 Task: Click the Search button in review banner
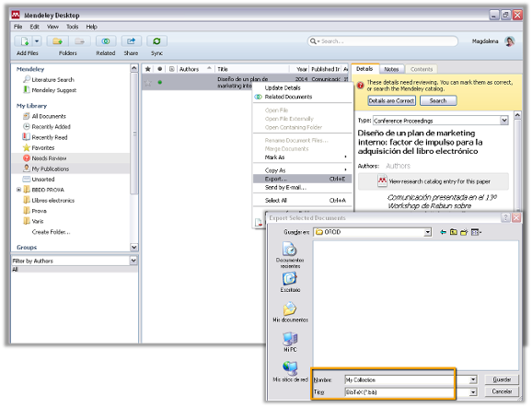(438, 100)
